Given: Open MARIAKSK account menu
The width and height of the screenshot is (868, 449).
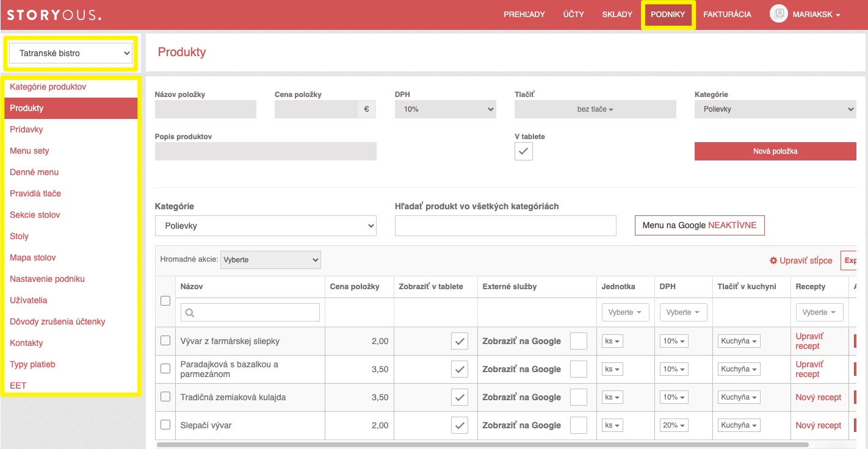Looking at the screenshot, I should (x=816, y=15).
